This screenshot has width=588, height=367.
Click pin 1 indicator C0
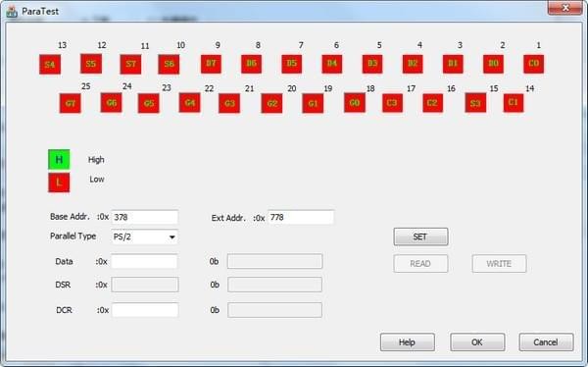[x=534, y=63]
